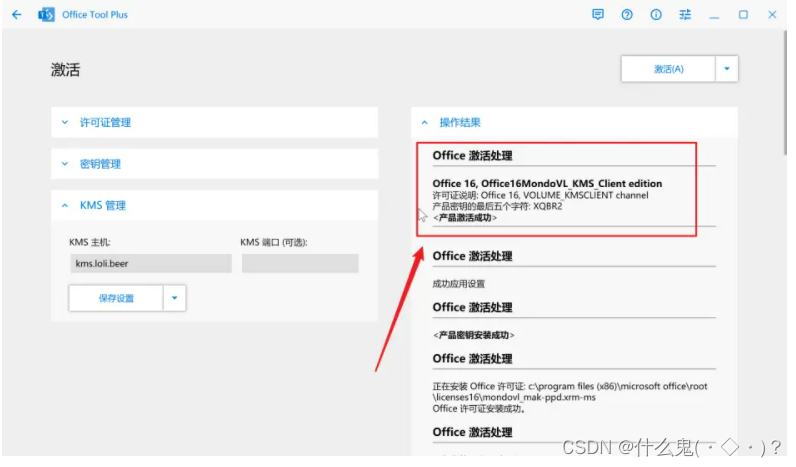Click the Office 许可证安装成功 text
The image size is (796, 467).
(x=479, y=409)
